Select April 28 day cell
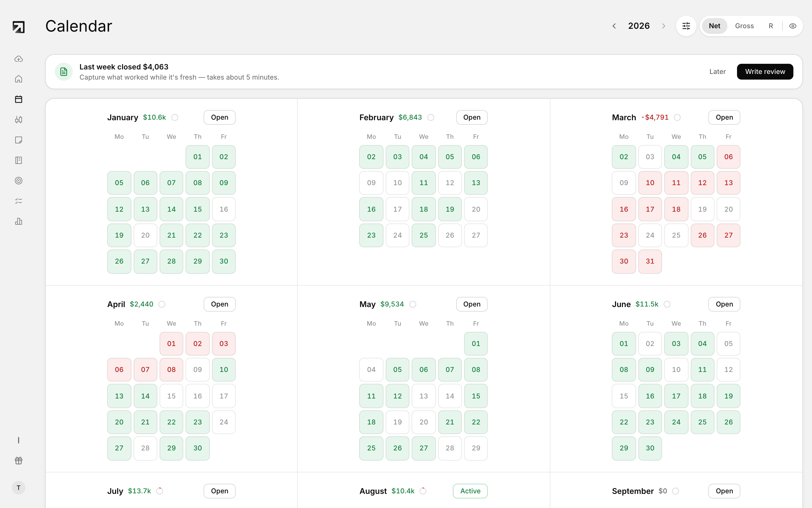This screenshot has height=508, width=812. [x=145, y=448]
